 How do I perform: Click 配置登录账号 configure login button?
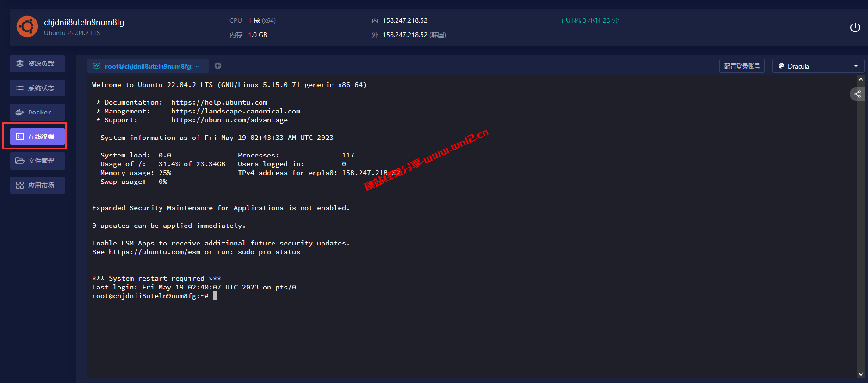pyautogui.click(x=742, y=66)
